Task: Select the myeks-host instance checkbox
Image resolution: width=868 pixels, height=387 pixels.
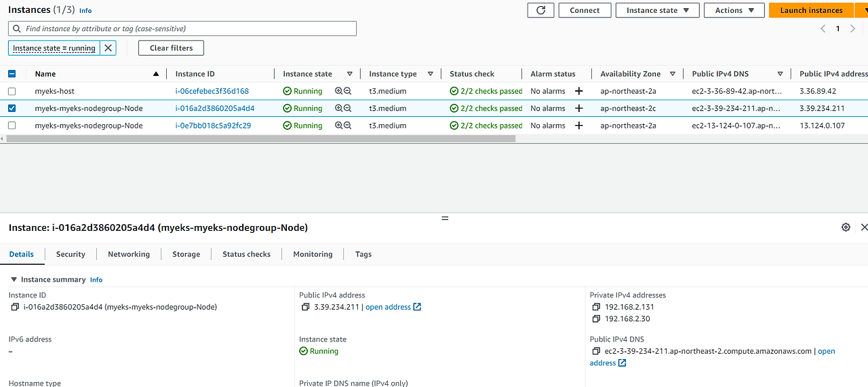Action: [x=12, y=91]
